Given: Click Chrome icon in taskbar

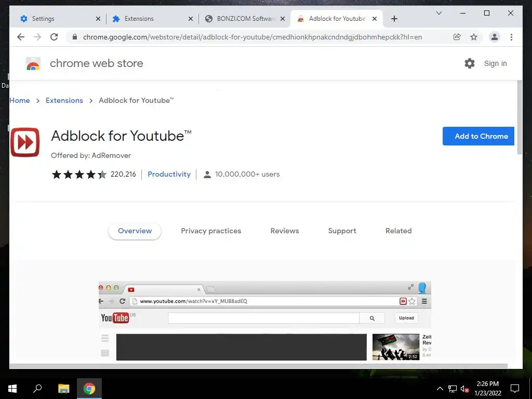Looking at the screenshot, I should click(x=89, y=389).
